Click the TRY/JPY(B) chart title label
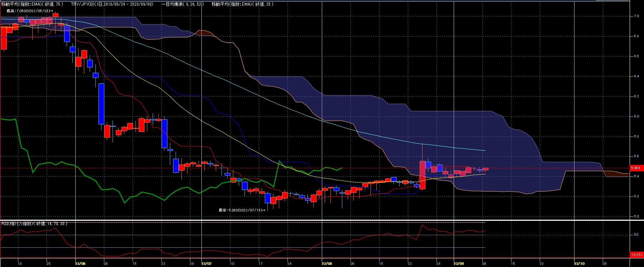 click(112, 4)
